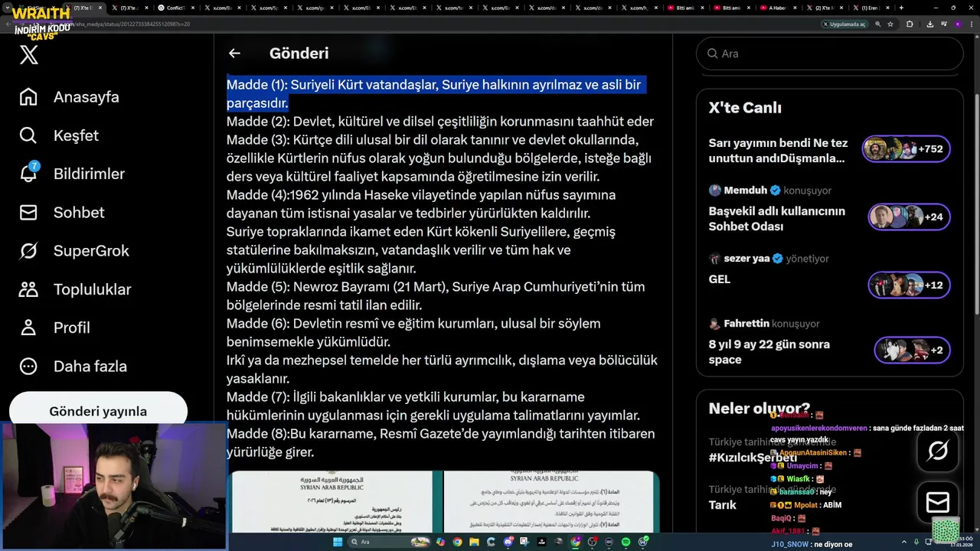This screenshot has width=980, height=551.
Task: Bookmark this page with the star
Action: 890,24
